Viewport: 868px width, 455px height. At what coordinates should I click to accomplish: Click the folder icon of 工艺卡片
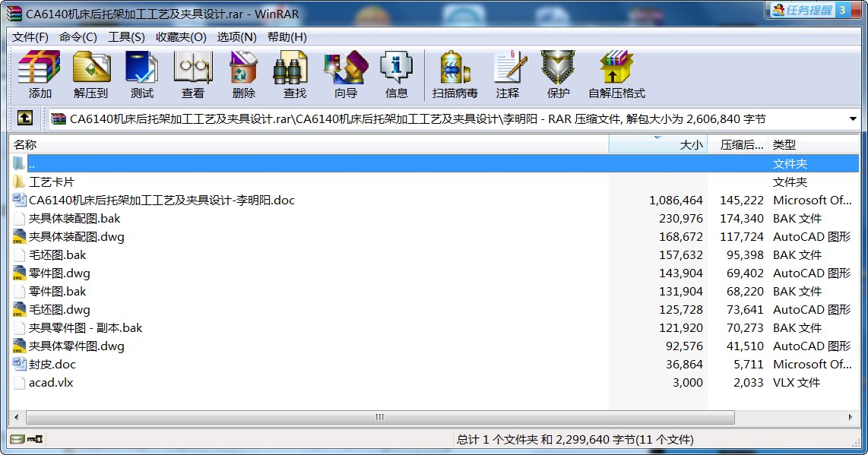(19, 182)
